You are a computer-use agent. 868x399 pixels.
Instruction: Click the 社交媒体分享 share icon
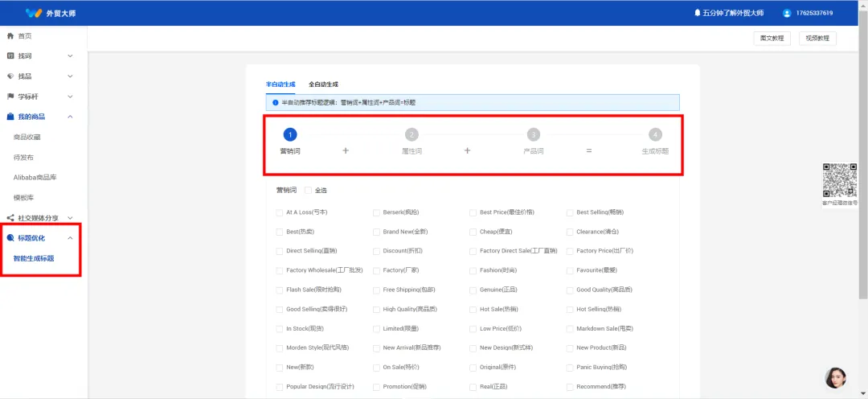point(10,218)
